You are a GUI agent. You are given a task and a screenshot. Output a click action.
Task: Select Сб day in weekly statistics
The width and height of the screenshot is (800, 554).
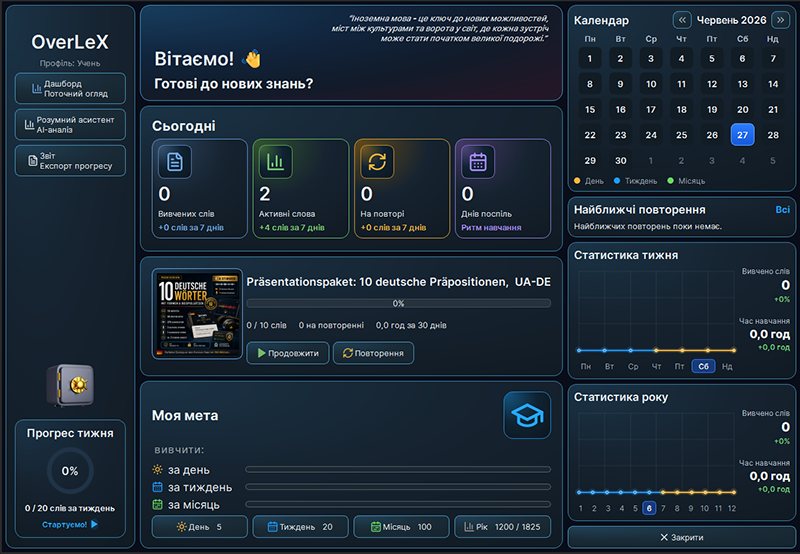(x=704, y=366)
